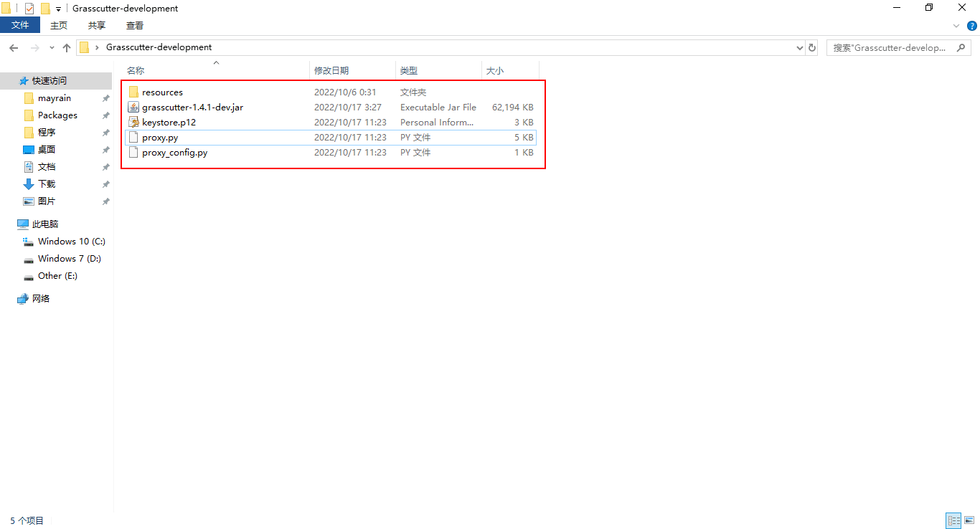This screenshot has height=529, width=980.
Task: Select Windows 10 (C:) drive in sidebar
Action: [71, 242]
